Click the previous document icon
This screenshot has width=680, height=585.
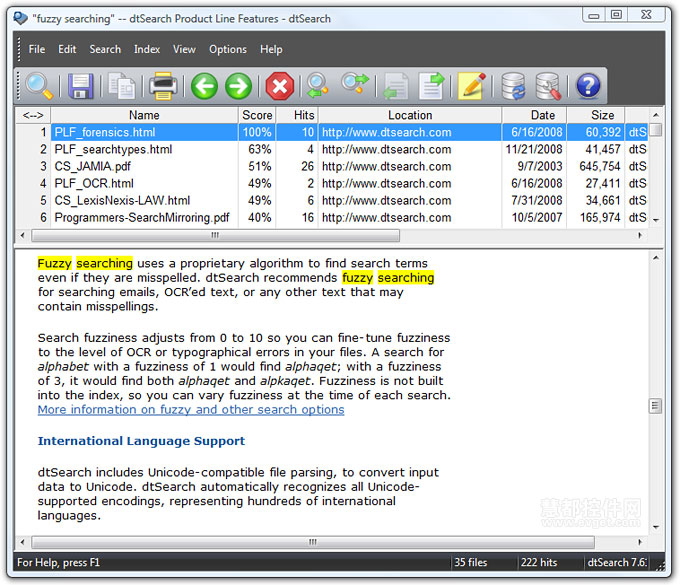[x=396, y=86]
